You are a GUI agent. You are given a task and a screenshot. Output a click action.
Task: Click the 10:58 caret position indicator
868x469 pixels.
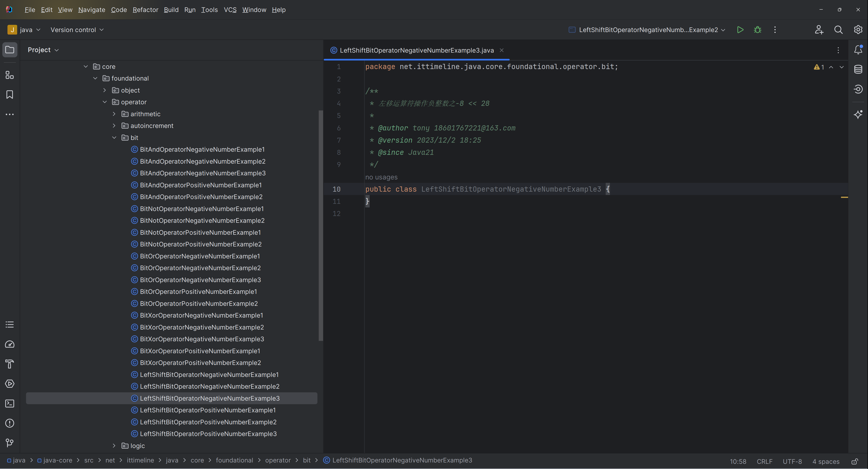coord(738,461)
